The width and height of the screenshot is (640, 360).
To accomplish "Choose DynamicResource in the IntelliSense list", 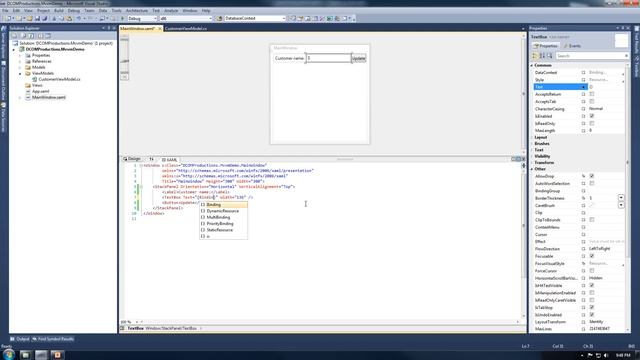I will [x=223, y=211].
